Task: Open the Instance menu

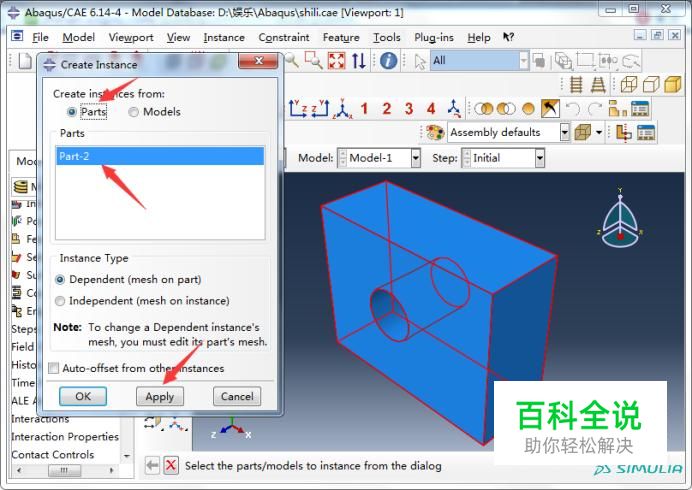Action: (224, 38)
